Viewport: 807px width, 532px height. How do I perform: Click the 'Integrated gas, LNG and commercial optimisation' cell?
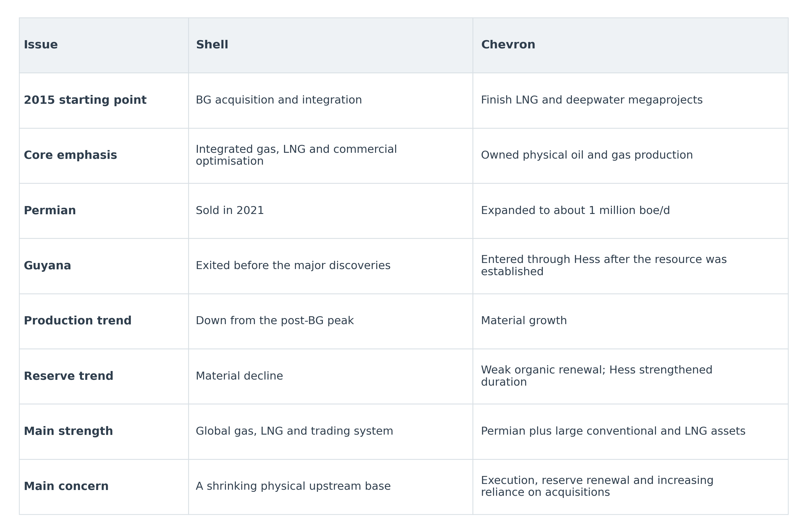click(x=331, y=156)
